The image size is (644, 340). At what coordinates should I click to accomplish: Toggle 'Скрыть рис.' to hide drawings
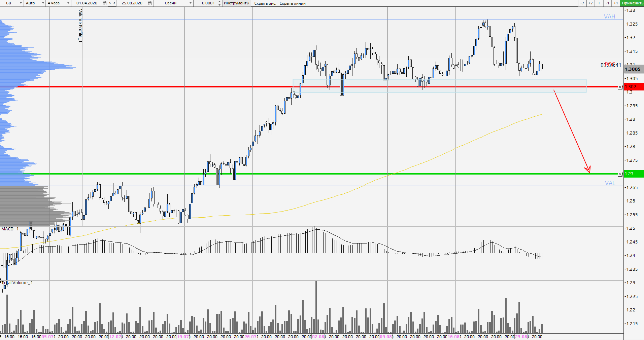[x=265, y=3]
